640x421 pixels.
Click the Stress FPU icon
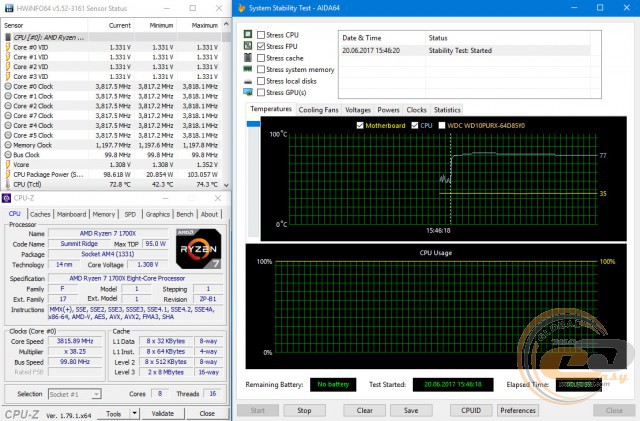coord(248,46)
